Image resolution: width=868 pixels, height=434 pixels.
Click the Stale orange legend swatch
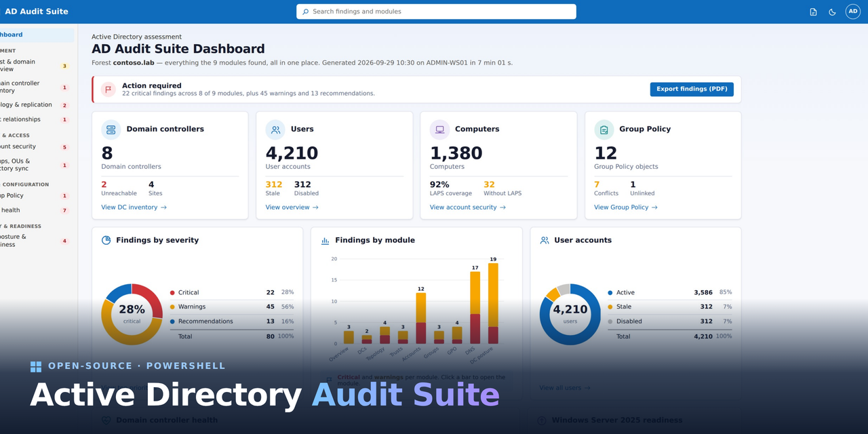click(x=610, y=307)
